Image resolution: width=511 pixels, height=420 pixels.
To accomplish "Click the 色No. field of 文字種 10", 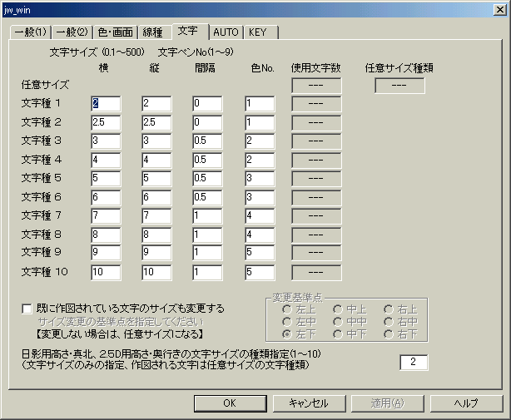I will (x=260, y=273).
